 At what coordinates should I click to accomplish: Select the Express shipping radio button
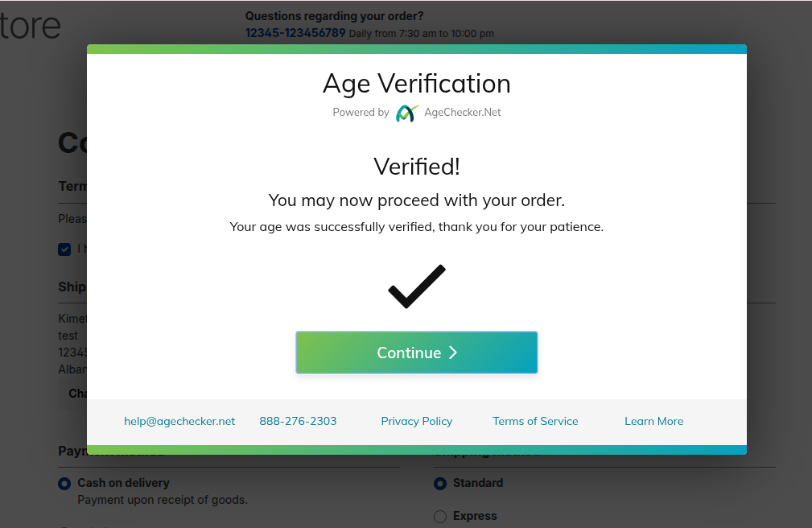440,517
